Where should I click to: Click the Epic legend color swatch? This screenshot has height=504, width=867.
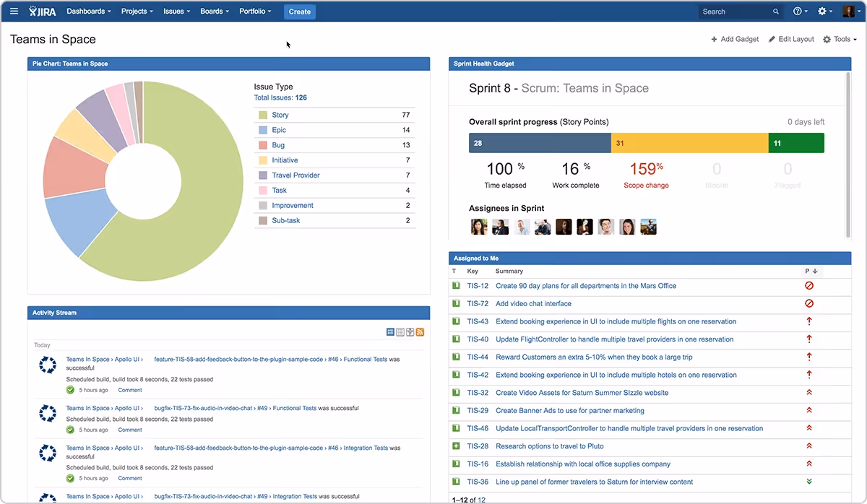point(263,130)
